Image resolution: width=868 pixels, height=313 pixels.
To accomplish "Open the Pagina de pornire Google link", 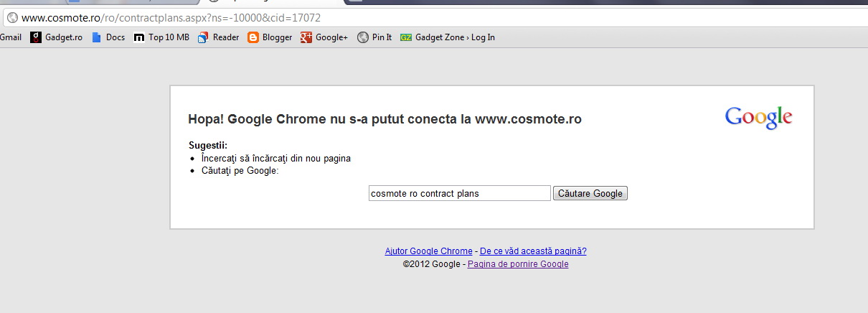I will (518, 264).
